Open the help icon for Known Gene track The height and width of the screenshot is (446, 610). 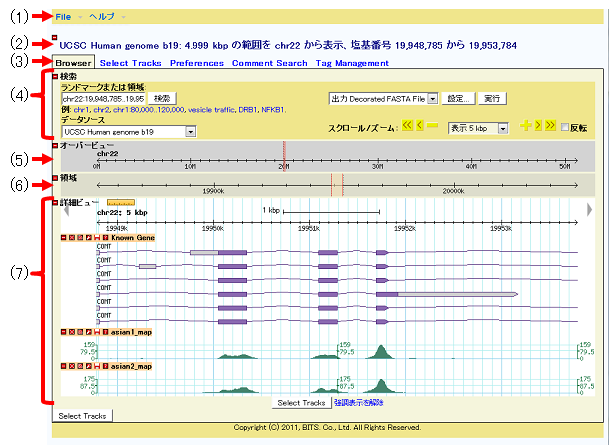pyautogui.click(x=105, y=237)
